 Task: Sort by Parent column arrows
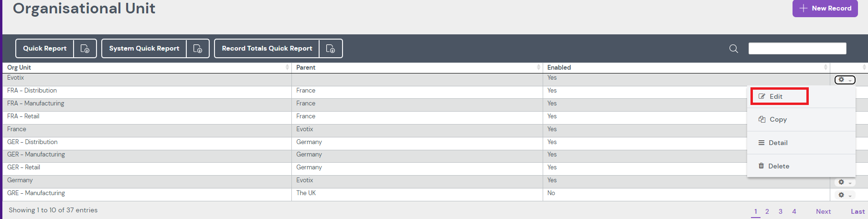click(x=538, y=67)
